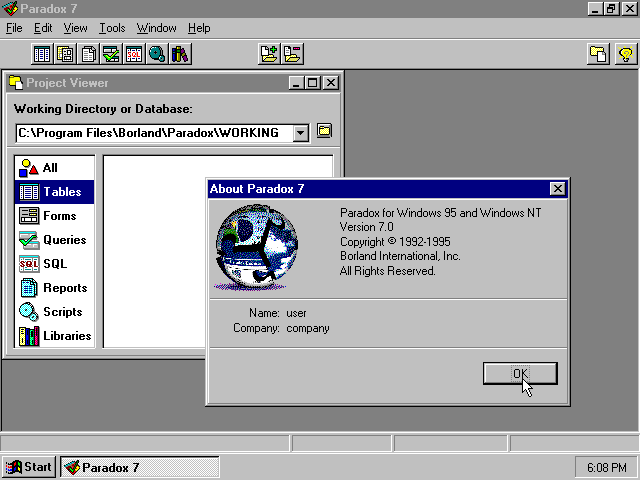Maximize the Project Viewer window
640x480 pixels.
(x=313, y=83)
